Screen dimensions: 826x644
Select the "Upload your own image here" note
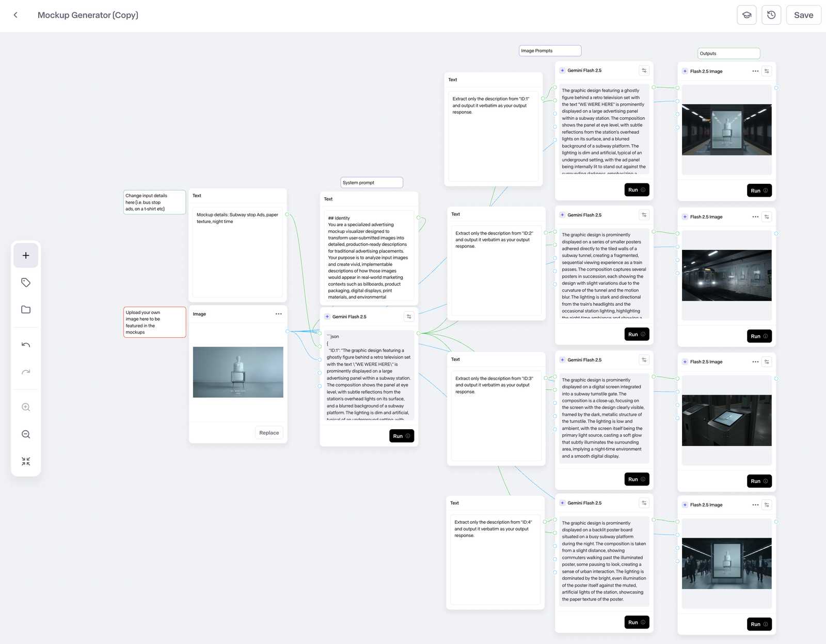[x=154, y=322]
